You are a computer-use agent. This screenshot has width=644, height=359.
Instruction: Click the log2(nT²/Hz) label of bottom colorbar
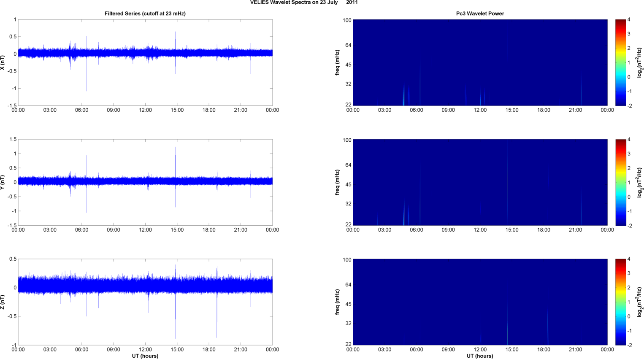(640, 302)
